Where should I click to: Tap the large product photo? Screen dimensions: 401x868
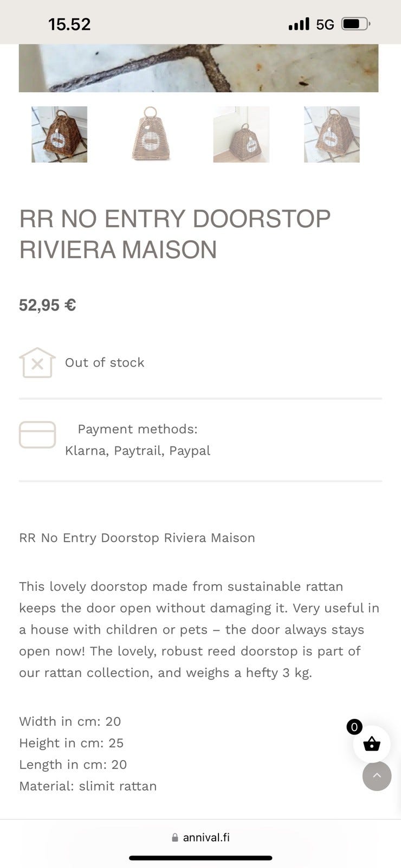tap(198, 68)
